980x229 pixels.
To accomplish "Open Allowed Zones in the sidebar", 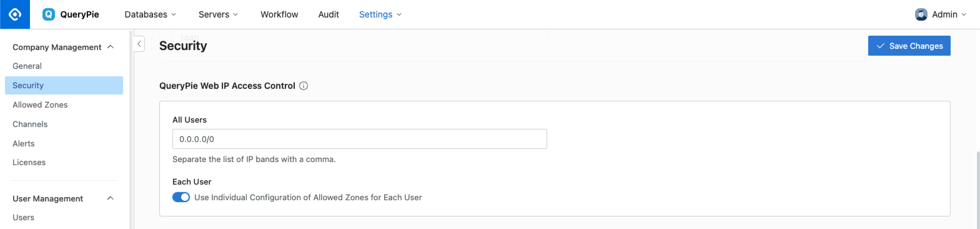I will 40,105.
